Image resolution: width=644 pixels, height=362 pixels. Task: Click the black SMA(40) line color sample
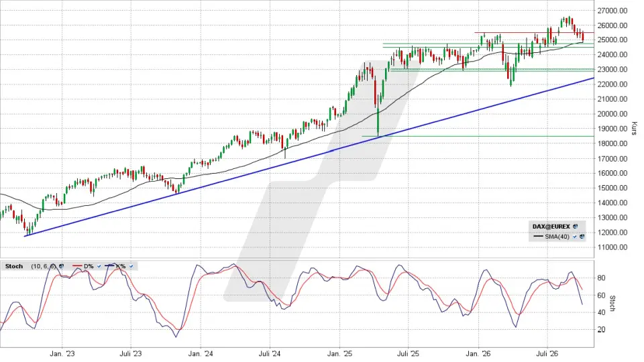click(538, 236)
